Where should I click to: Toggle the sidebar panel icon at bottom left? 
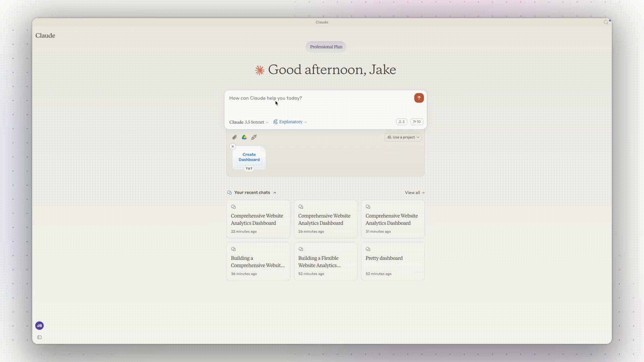40,337
